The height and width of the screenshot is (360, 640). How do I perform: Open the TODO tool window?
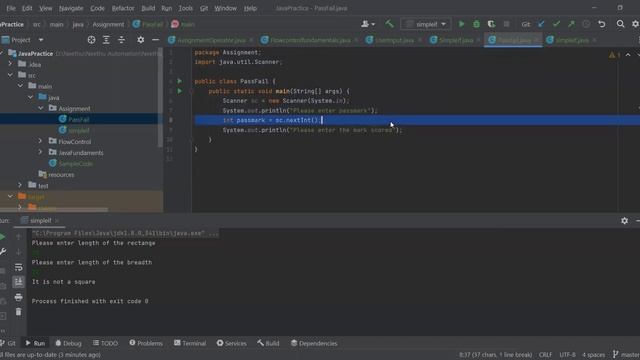(x=105, y=343)
